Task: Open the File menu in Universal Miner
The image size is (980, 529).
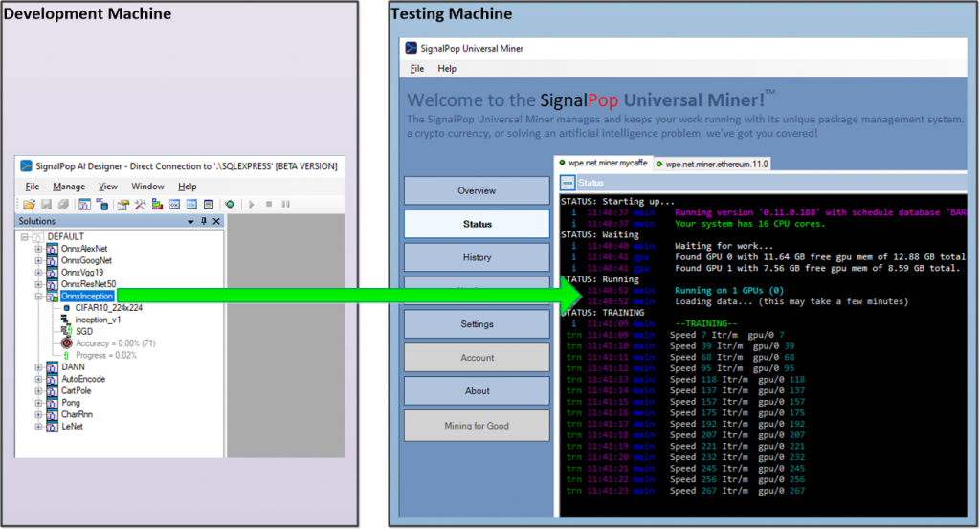Action: [417, 69]
